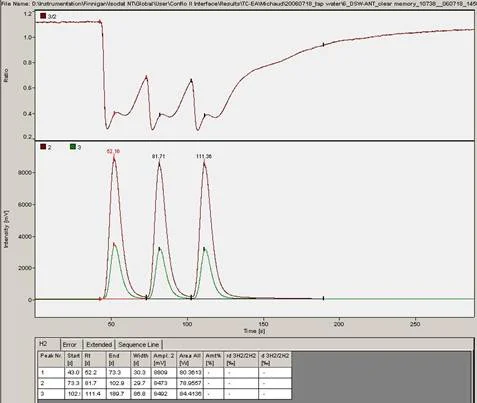The height and width of the screenshot is (403, 477).
Task: Open the Sequence Line tab
Action: click(x=139, y=344)
